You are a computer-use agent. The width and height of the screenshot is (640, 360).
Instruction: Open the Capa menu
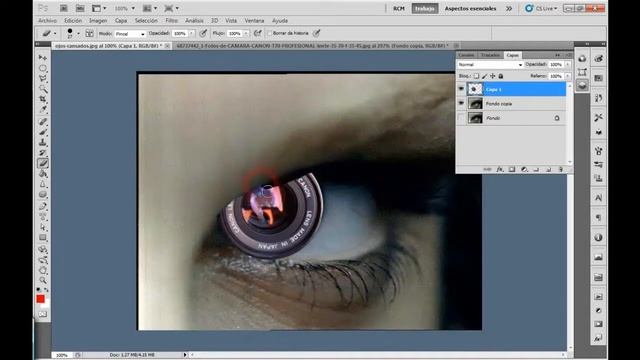(x=121, y=20)
